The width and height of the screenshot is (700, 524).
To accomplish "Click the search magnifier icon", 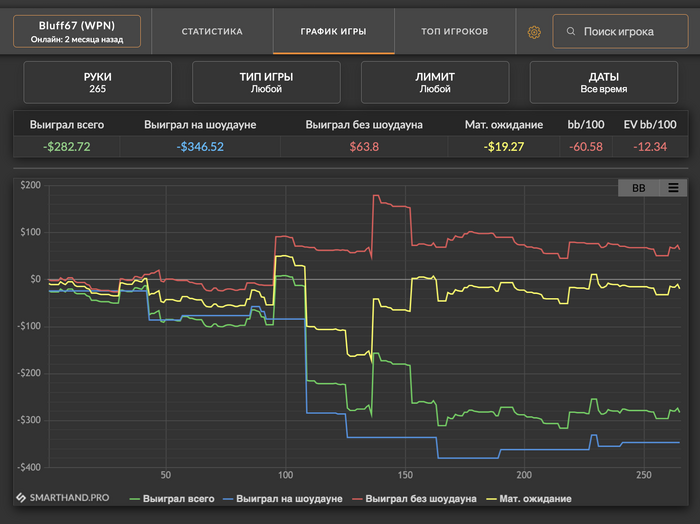I will (571, 31).
